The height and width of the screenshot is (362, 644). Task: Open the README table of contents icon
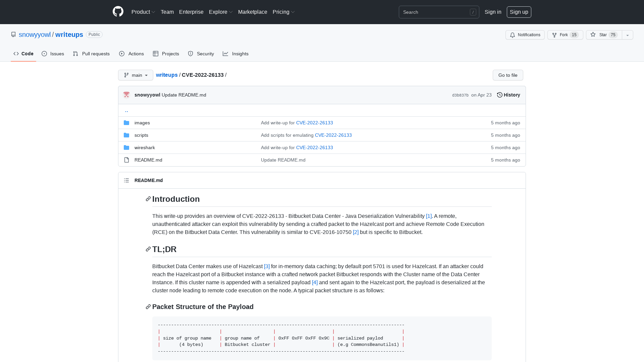click(126, 180)
